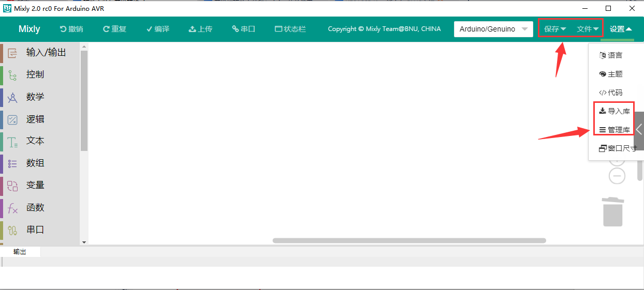Click the trash can icon

click(x=613, y=211)
